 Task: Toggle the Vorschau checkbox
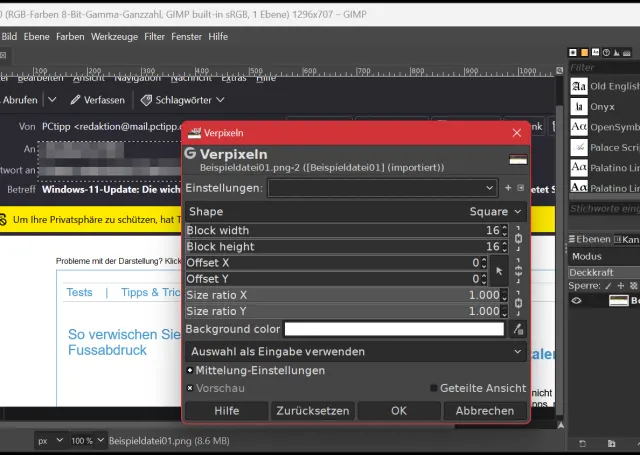(190, 388)
